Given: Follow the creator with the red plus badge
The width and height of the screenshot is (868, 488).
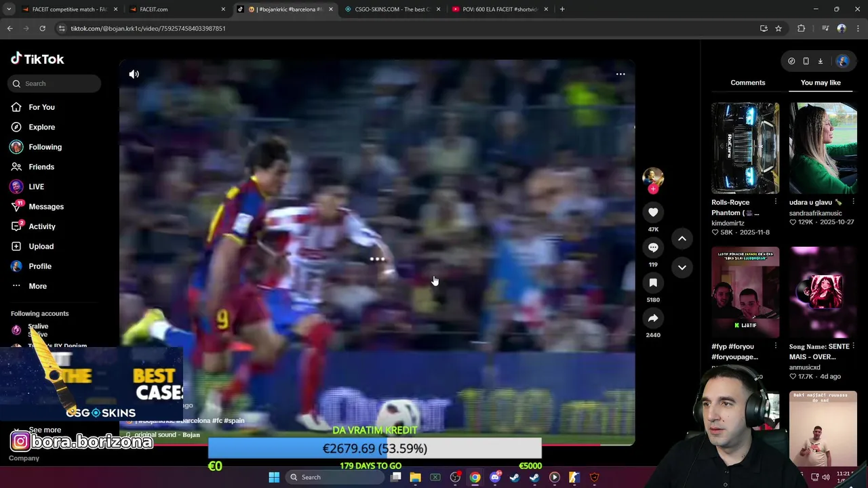Looking at the screenshot, I should click(x=653, y=190).
